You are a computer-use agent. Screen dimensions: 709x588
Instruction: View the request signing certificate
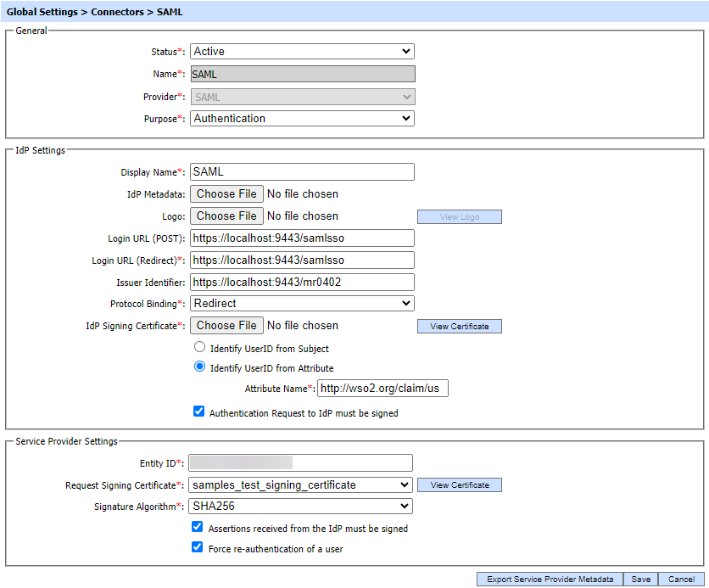pyautogui.click(x=459, y=485)
